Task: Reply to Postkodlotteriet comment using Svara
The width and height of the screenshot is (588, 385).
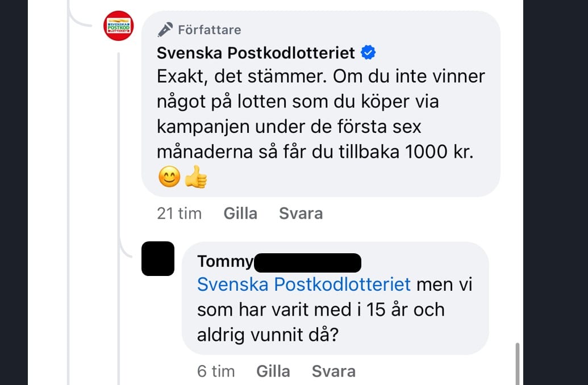Action: click(x=301, y=214)
